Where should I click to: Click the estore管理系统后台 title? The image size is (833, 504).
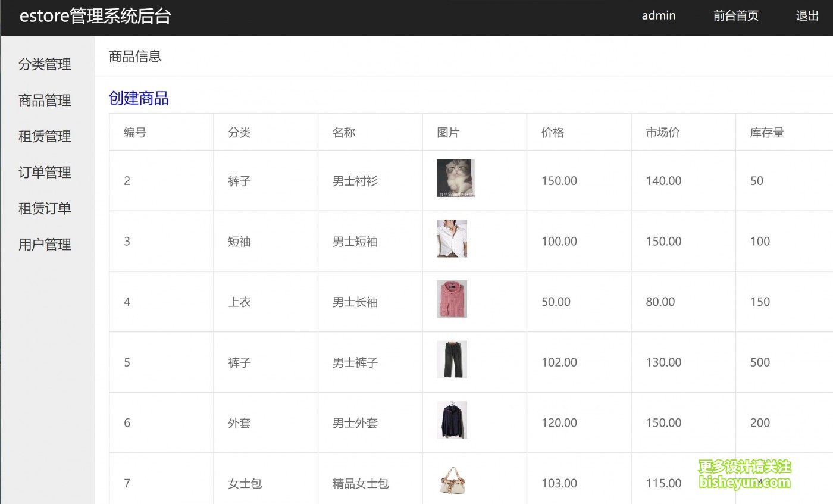pyautogui.click(x=95, y=16)
